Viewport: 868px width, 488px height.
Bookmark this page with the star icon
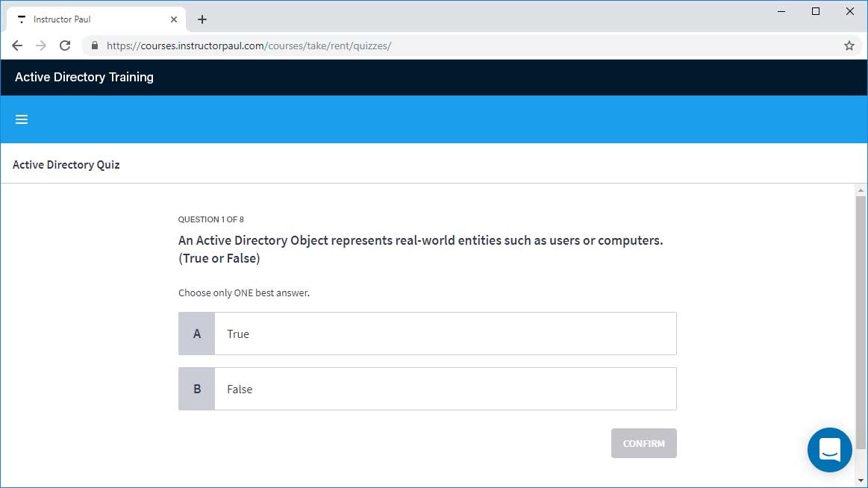[x=849, y=46]
